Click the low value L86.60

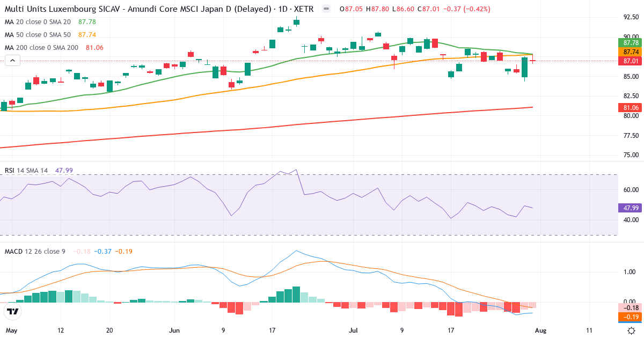tap(404, 10)
